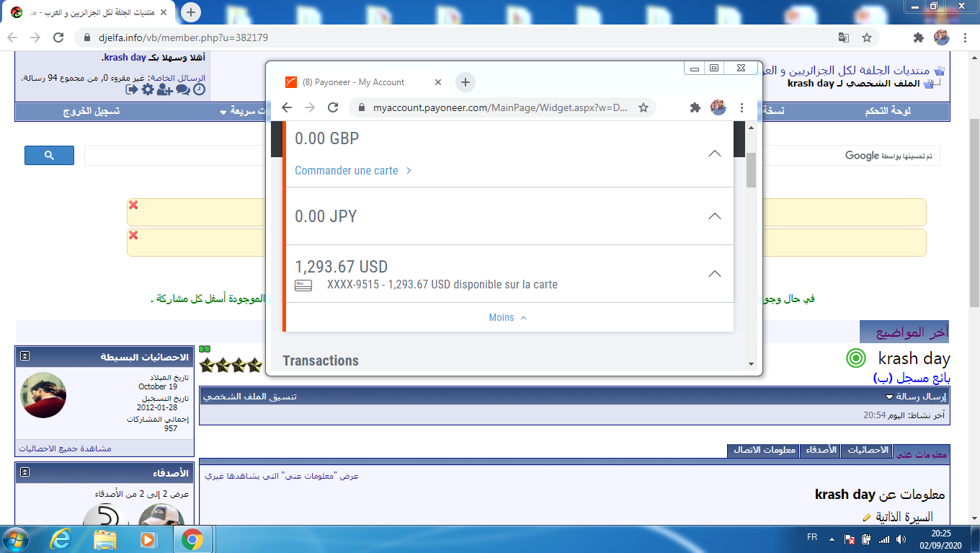Image resolution: width=980 pixels, height=553 pixels.
Task: Click مشاهدة جميع الاحصائيات link
Action: click(x=65, y=448)
